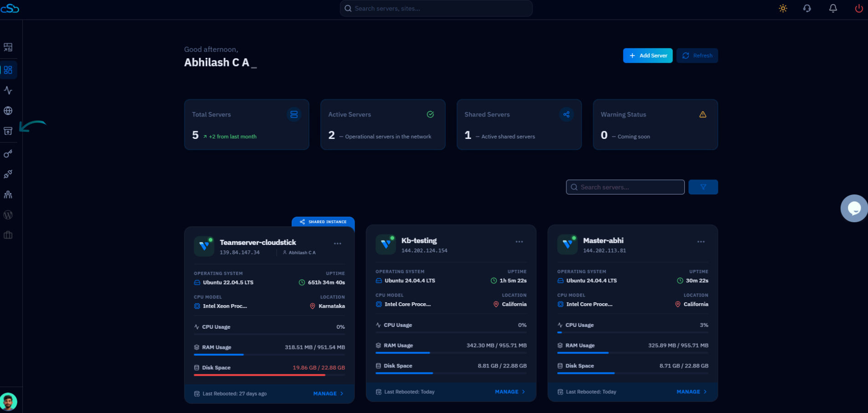868x413 pixels.
Task: Click the Kb-testing Vultr logo
Action: click(385, 244)
